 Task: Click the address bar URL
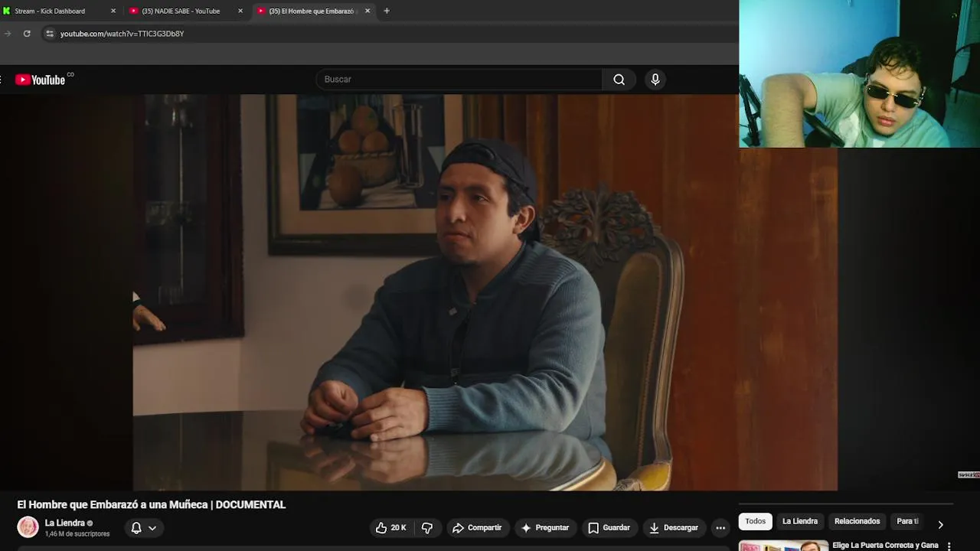122,34
